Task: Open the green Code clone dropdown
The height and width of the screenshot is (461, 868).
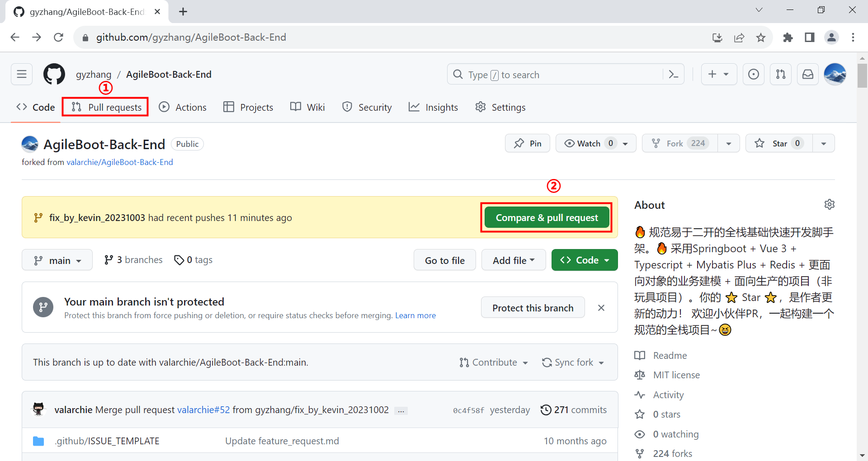Action: [x=585, y=260]
